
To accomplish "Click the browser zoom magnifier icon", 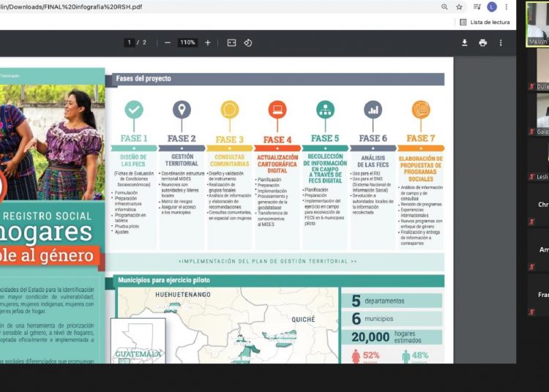I will coord(444,7).
